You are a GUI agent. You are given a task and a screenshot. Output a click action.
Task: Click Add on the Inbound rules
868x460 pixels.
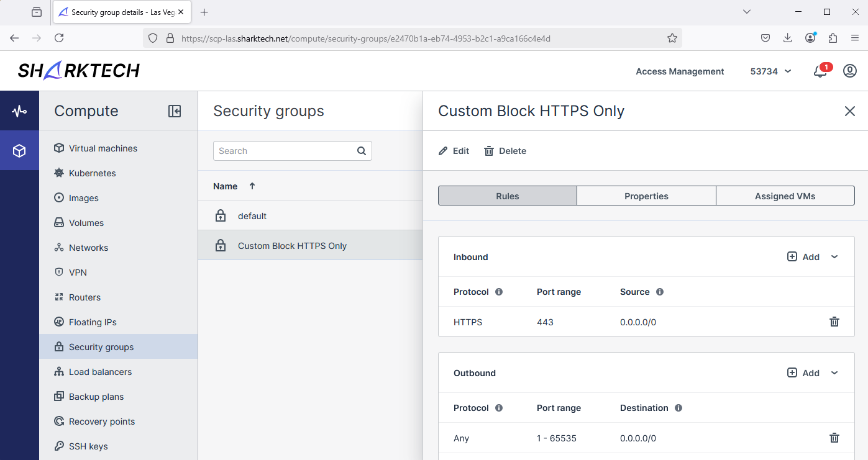click(x=803, y=256)
